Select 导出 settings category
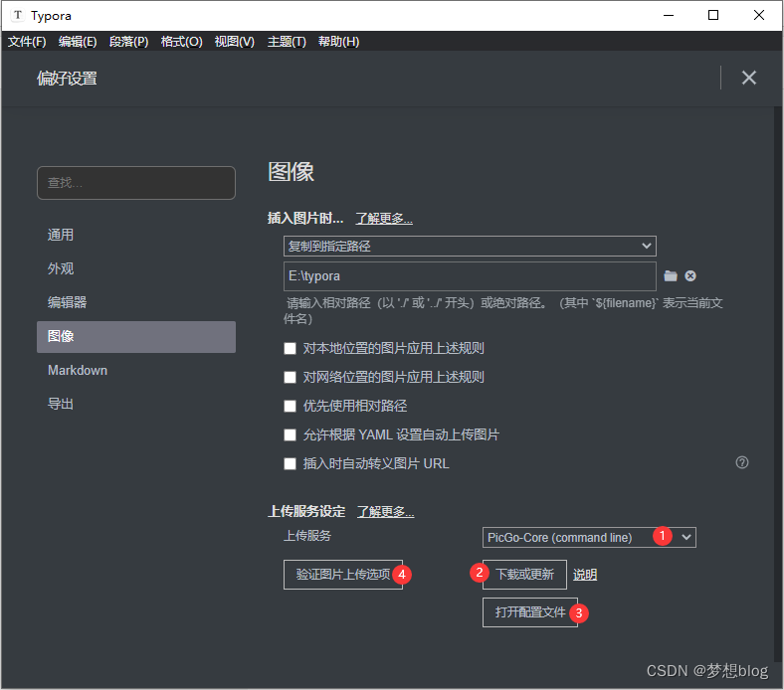 tap(136, 404)
